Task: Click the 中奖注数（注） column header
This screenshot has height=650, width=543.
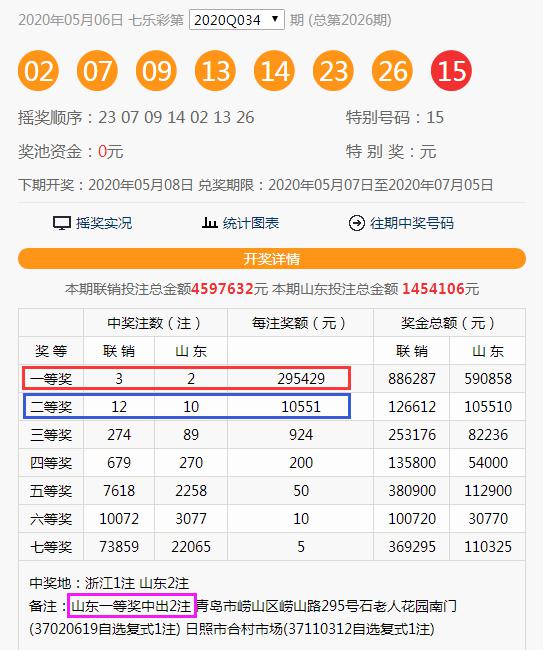Action: pyautogui.click(x=155, y=323)
